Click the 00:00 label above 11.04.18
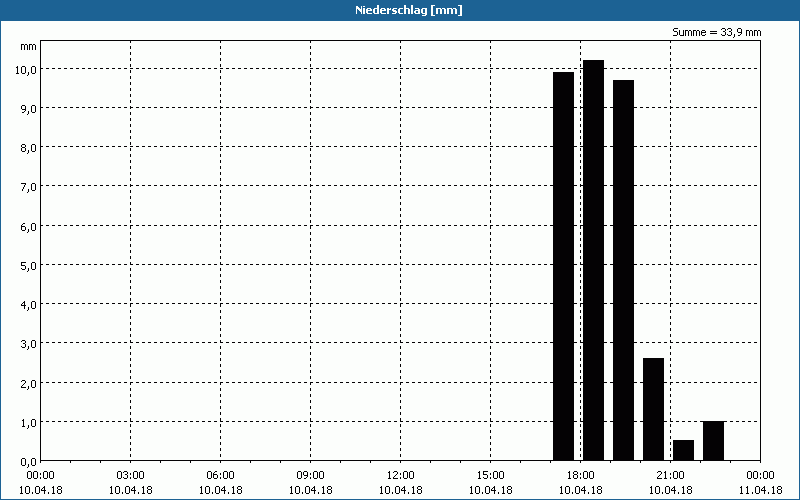The image size is (800, 500). point(760,476)
